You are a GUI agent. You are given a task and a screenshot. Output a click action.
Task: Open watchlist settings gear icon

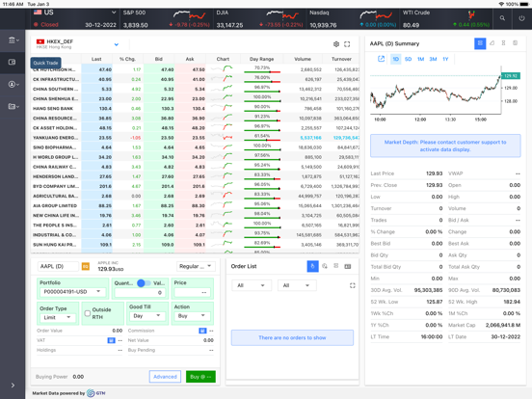(336, 44)
